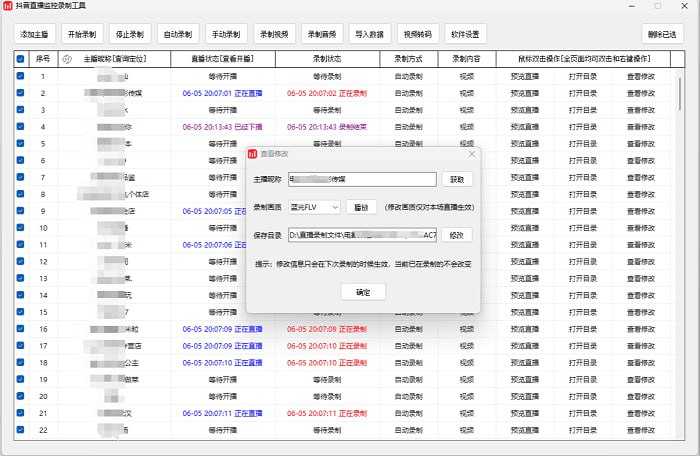
Task: Click the 正在直播 link in row 2
Action: click(248, 93)
